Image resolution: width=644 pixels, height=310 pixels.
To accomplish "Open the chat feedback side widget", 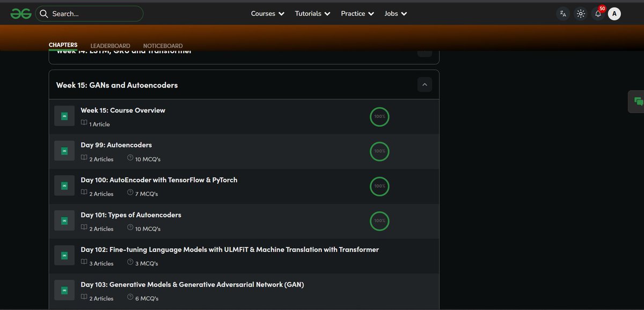I will tap(638, 101).
